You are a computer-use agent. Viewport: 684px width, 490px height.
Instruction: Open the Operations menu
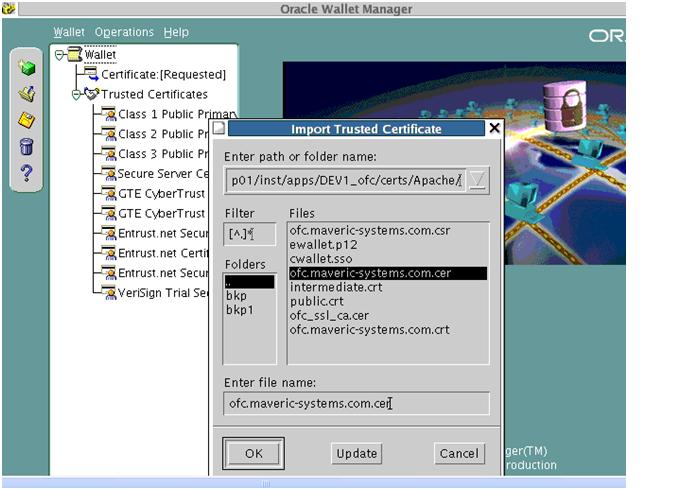pyautogui.click(x=124, y=32)
